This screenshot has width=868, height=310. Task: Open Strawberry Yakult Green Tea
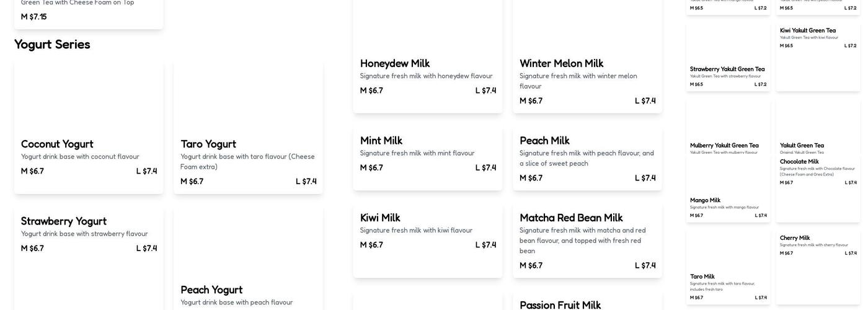727,69
